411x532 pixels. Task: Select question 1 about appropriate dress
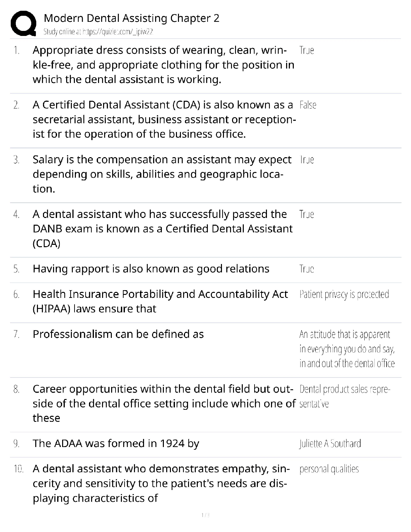163,65
